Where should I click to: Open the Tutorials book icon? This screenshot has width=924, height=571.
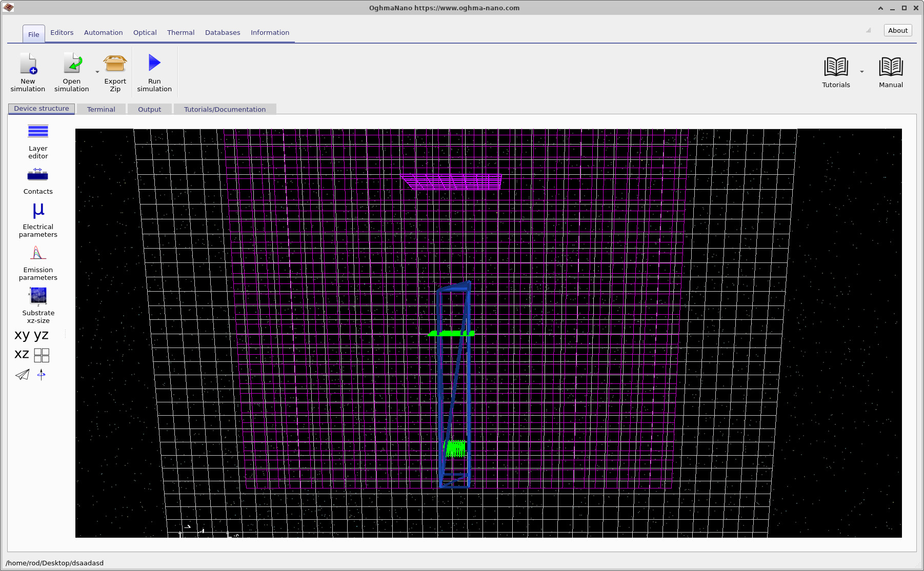pyautogui.click(x=835, y=67)
